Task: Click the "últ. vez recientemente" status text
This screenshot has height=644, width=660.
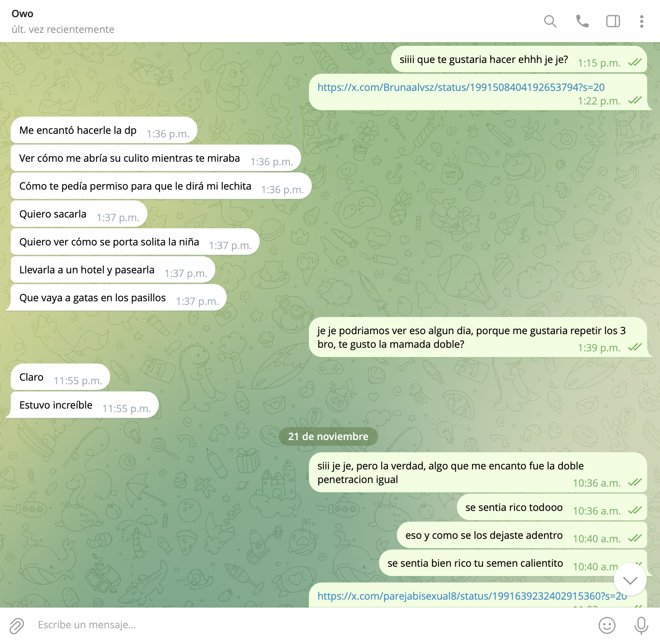Action: [63, 29]
